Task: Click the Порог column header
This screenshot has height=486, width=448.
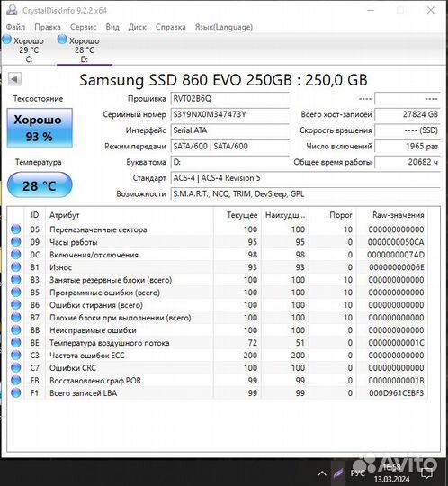Action: pos(333,215)
